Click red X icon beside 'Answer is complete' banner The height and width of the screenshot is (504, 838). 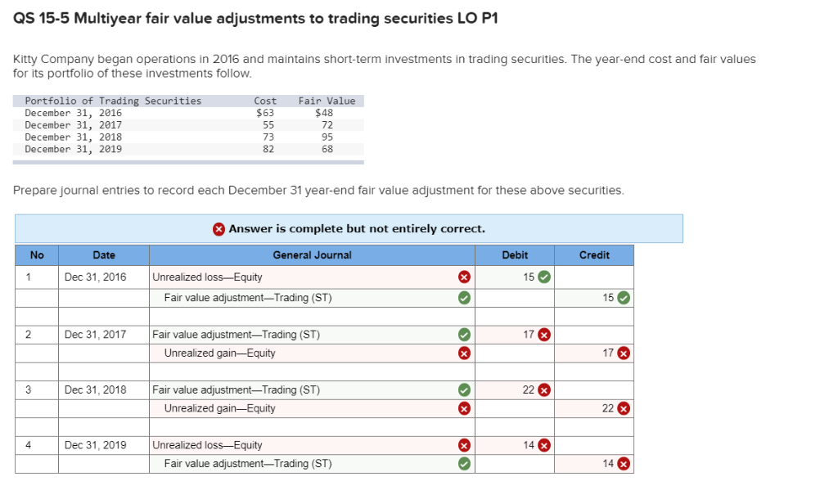219,229
